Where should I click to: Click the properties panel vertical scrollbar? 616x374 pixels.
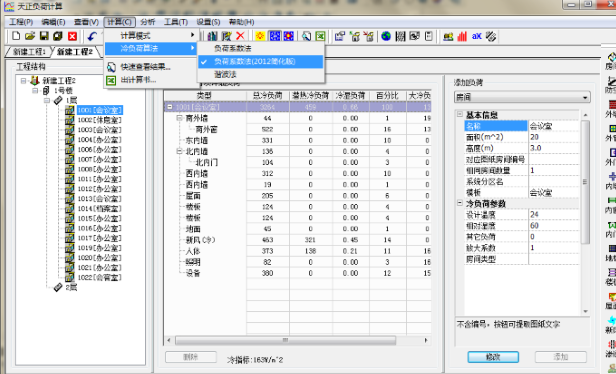coord(585,182)
